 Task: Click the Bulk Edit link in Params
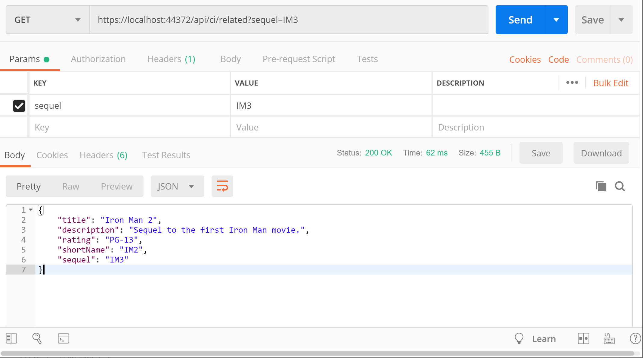pos(611,83)
